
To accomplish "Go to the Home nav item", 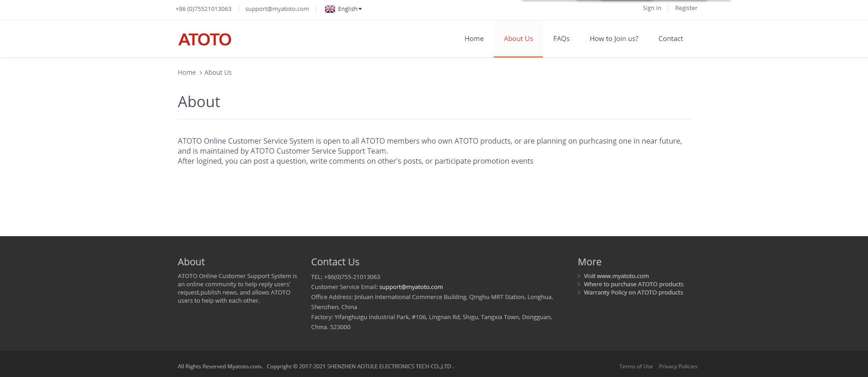I will (x=474, y=39).
